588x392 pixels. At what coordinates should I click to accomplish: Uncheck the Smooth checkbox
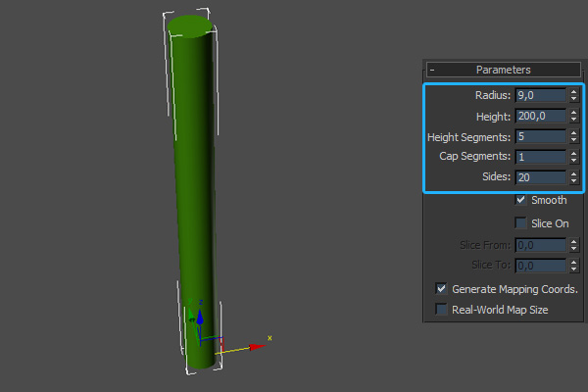click(x=521, y=200)
